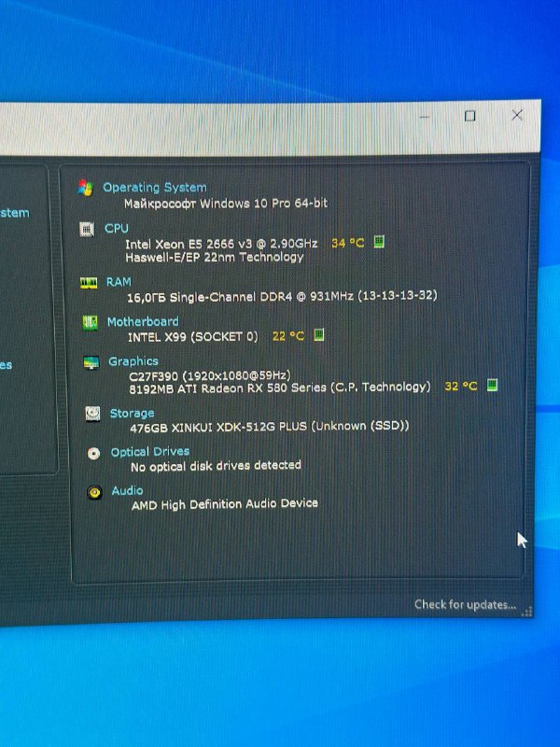The width and height of the screenshot is (560, 747).
Task: Click the window resize grip at bottom corner
Action: [526, 612]
